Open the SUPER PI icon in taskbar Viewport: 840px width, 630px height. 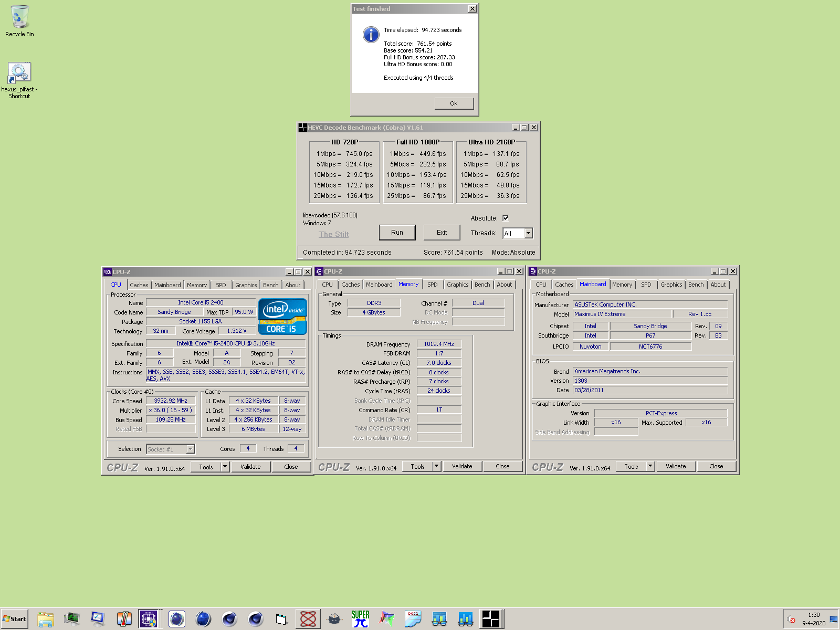pos(361,619)
